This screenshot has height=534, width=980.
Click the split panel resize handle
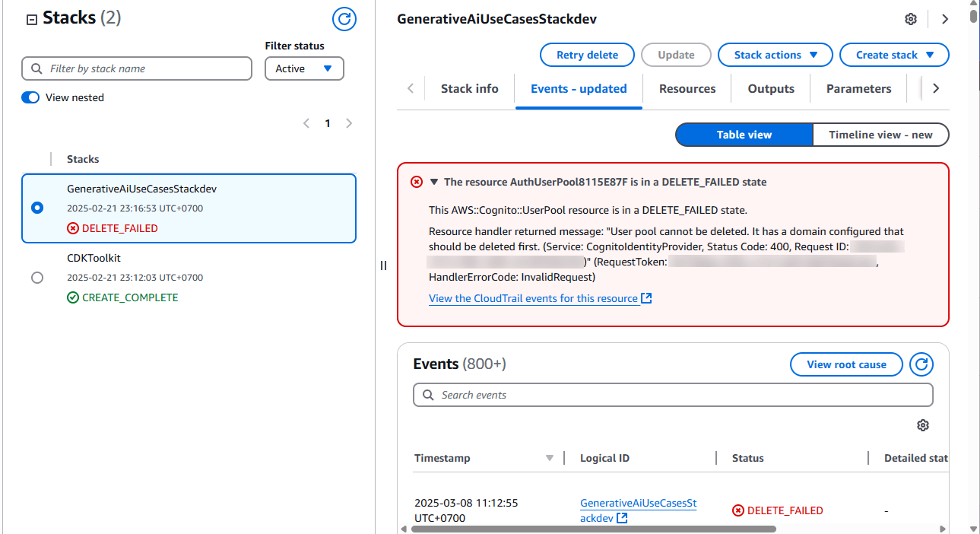(383, 265)
